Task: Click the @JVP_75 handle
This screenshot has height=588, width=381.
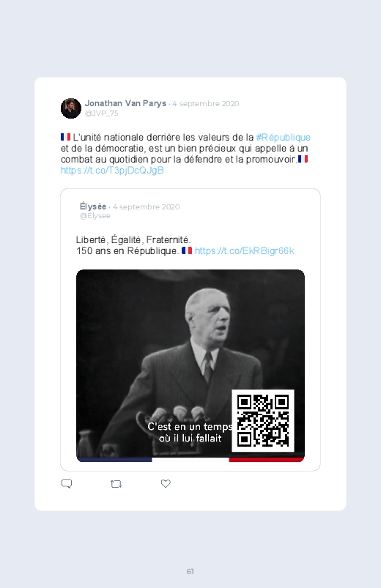Action: (x=101, y=113)
